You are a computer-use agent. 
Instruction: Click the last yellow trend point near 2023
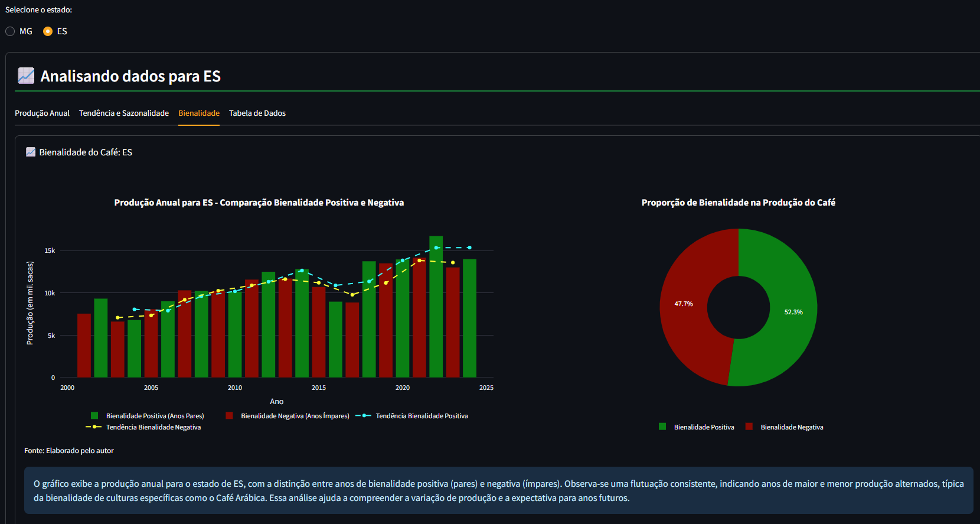point(453,262)
